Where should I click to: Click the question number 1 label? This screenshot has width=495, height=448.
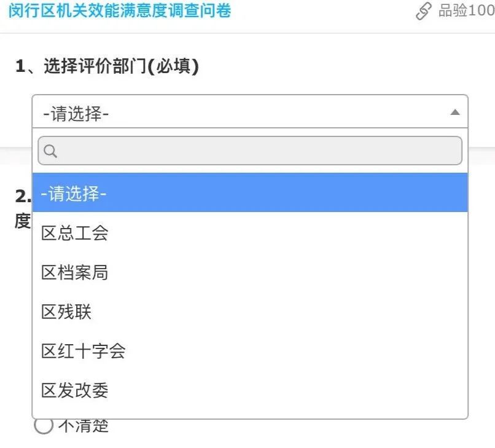click(21, 66)
